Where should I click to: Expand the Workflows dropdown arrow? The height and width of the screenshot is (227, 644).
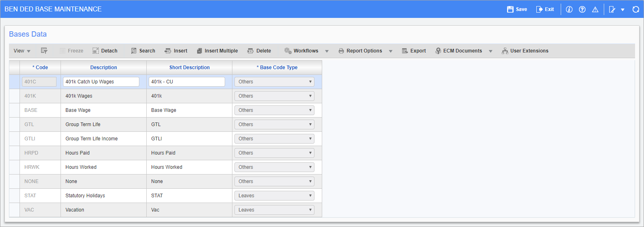(x=327, y=51)
